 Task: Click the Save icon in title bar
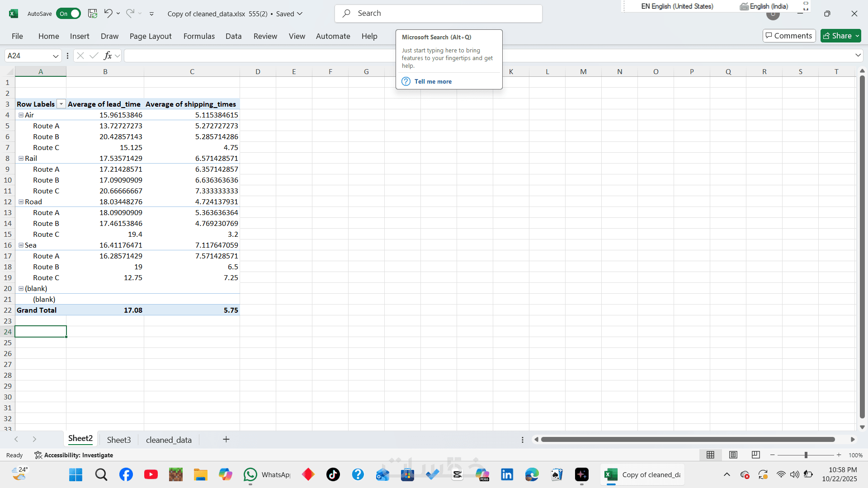(x=93, y=14)
